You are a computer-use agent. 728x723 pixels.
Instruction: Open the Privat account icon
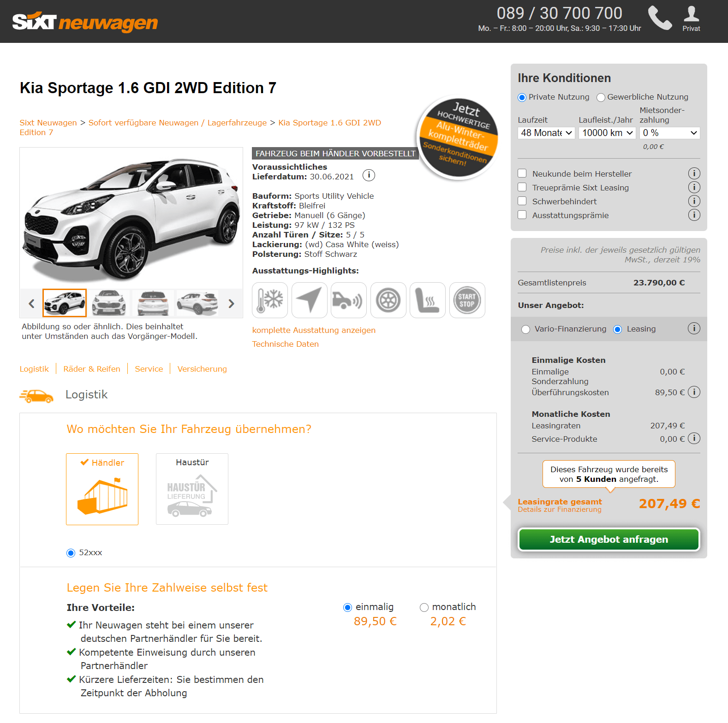click(691, 19)
